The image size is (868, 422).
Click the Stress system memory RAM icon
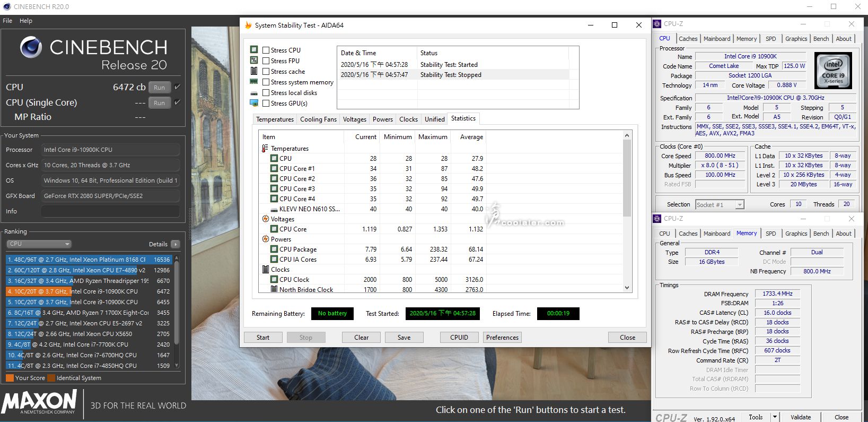(x=254, y=82)
